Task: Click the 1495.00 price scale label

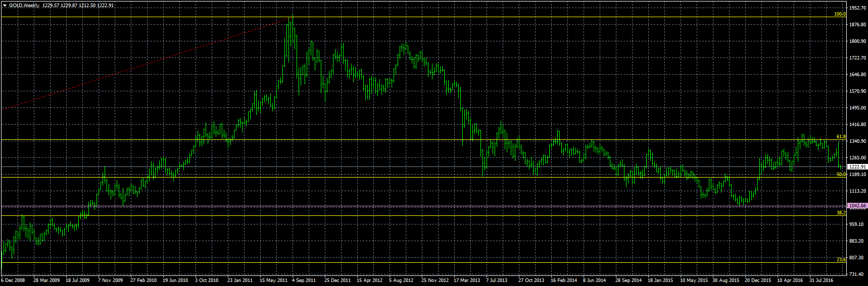Action: tap(857, 108)
